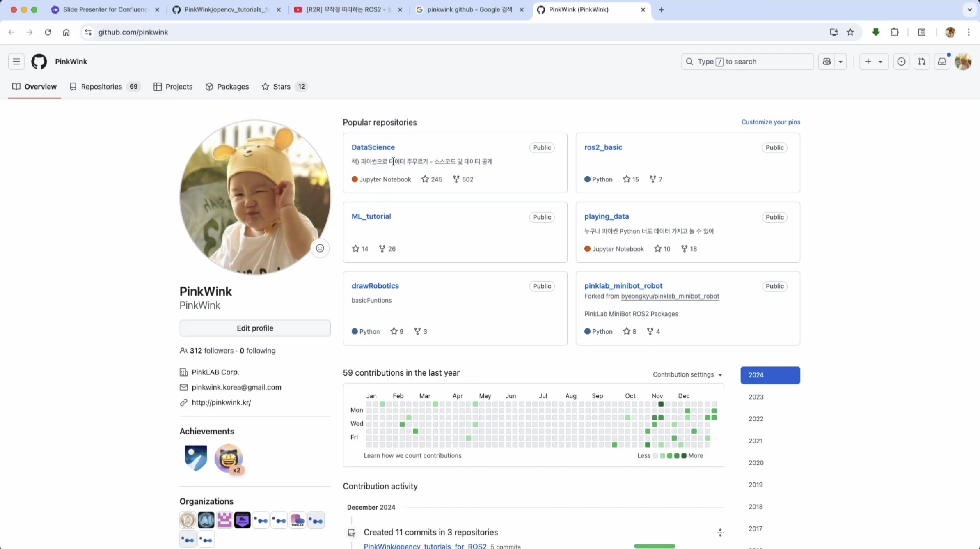Expand the December commits activity toggle

point(720,533)
